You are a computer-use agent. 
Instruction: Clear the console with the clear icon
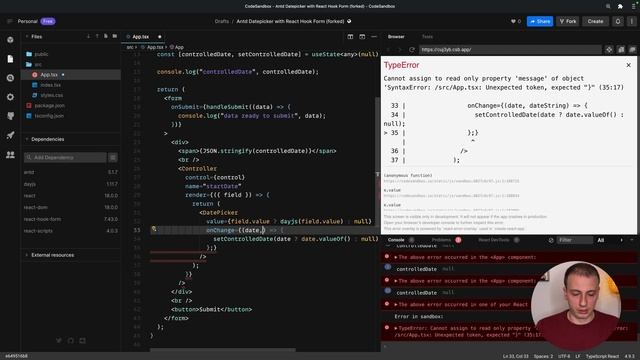pyautogui.click(x=551, y=240)
